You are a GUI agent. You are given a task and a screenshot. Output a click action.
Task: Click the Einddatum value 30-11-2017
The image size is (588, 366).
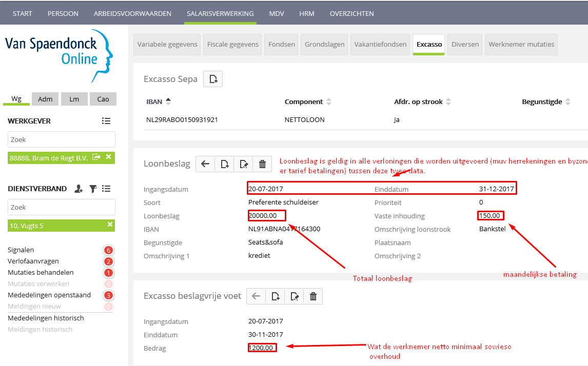coord(265,335)
